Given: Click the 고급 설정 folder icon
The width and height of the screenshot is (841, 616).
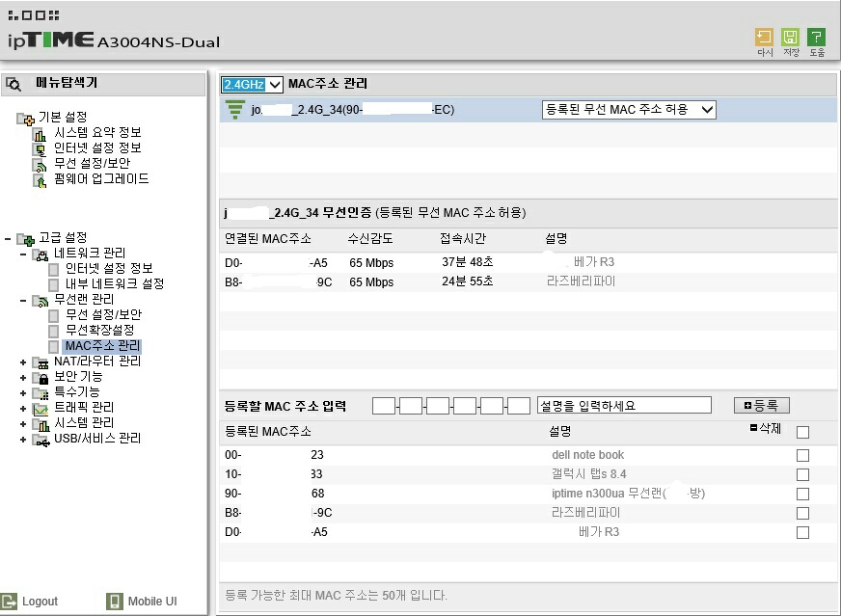Looking at the screenshot, I should point(26,238).
